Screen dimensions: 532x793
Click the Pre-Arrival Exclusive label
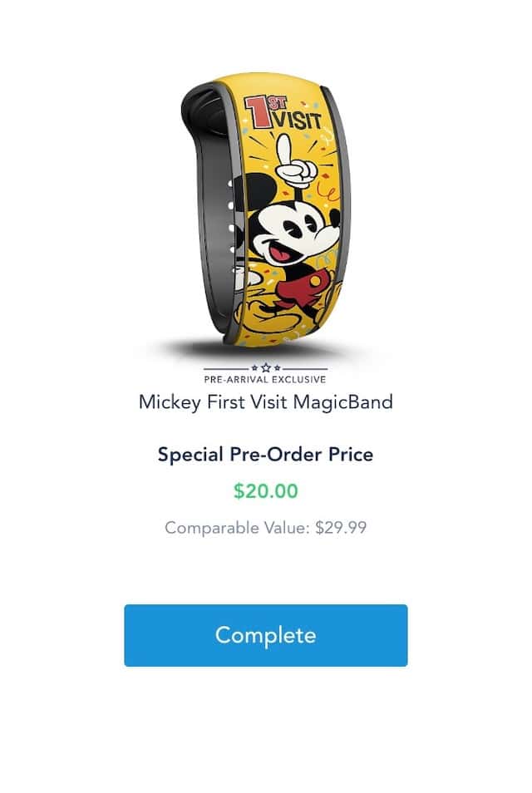(265, 379)
